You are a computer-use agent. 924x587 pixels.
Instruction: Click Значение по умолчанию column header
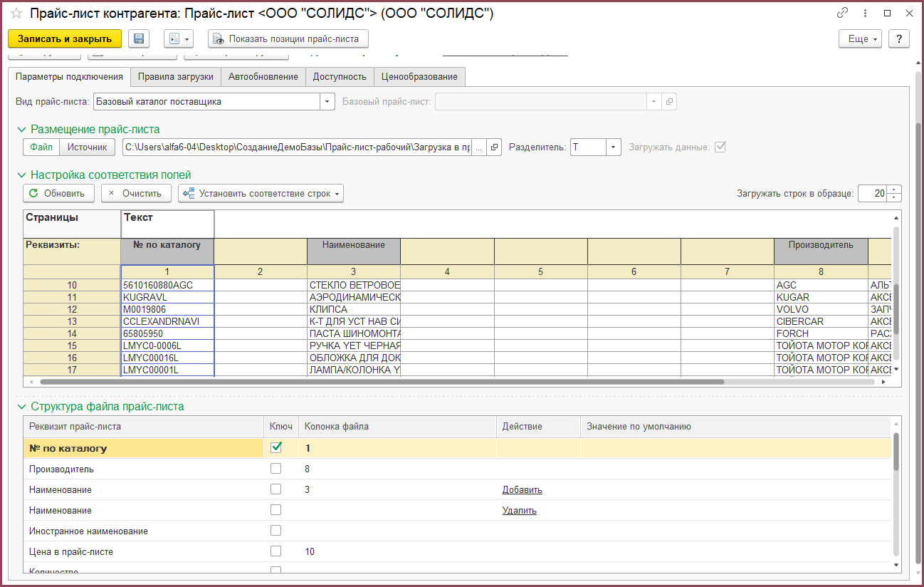[735, 427]
